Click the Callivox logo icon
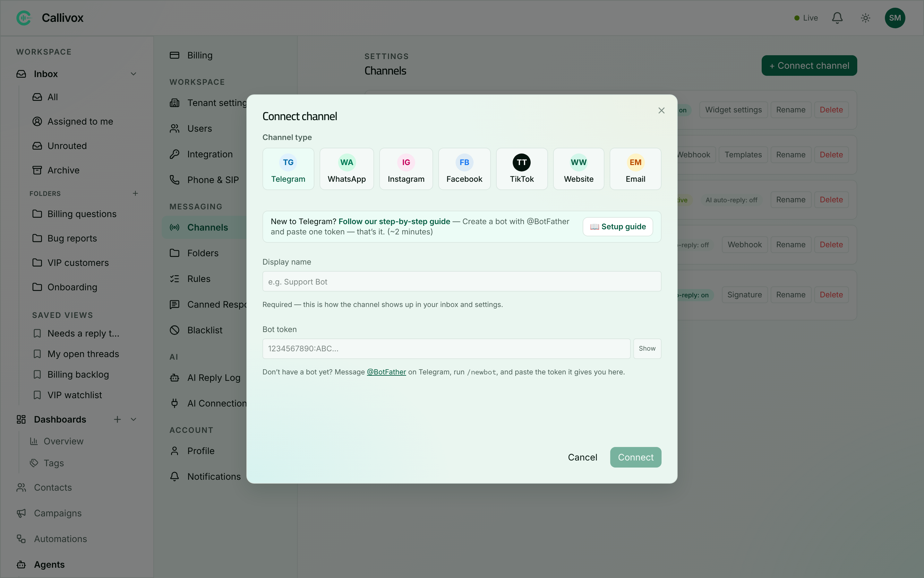924x578 pixels. tap(24, 18)
